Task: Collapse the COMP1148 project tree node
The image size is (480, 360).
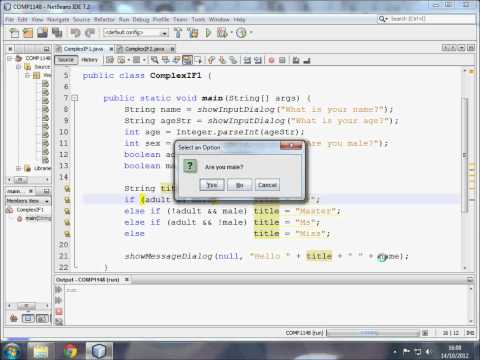Action: click(x=9, y=58)
